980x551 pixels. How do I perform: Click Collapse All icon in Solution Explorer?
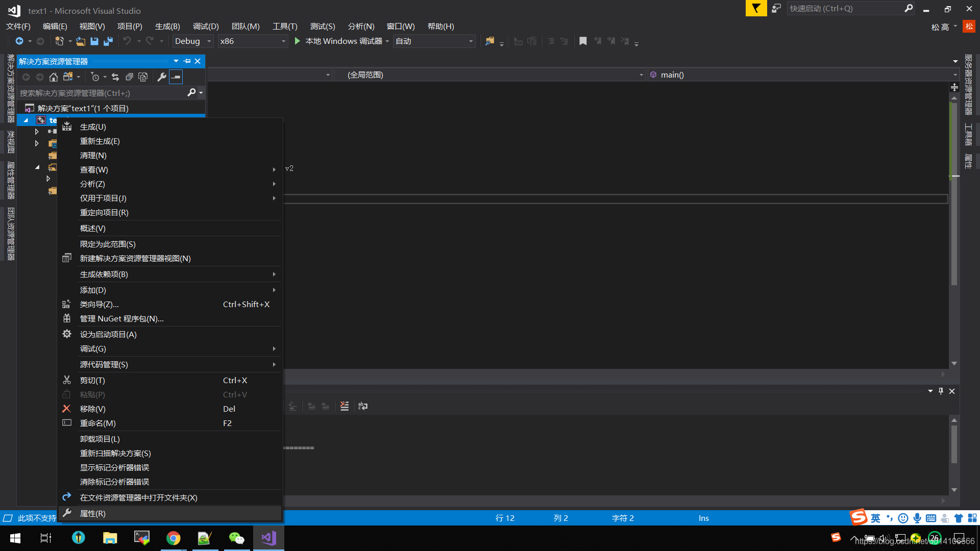point(129,77)
